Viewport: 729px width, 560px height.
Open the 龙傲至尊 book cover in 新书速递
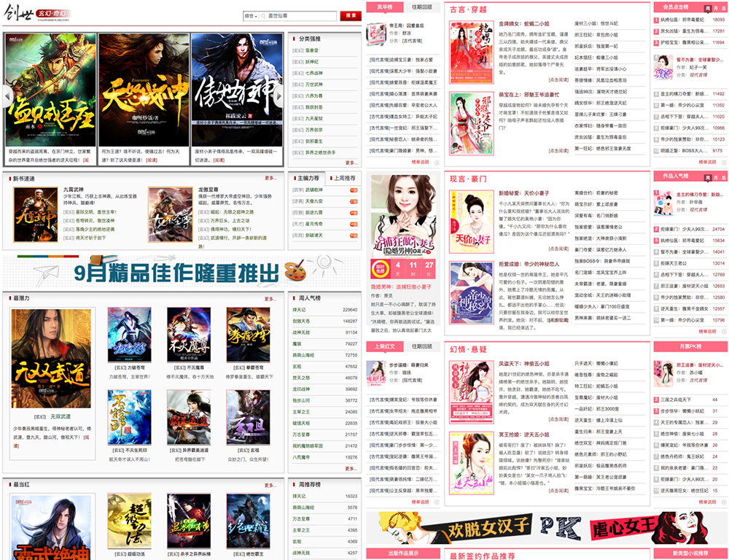[x=171, y=214]
